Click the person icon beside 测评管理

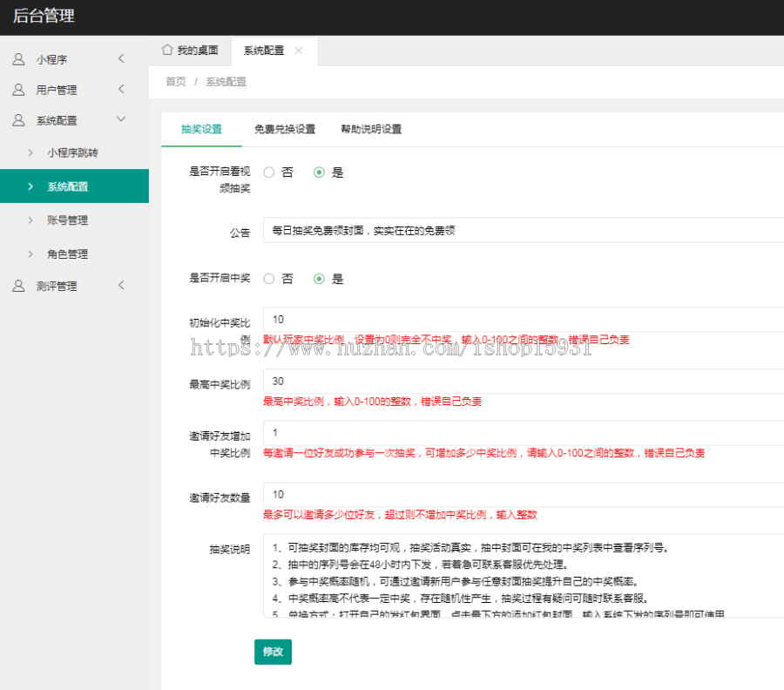tap(18, 286)
